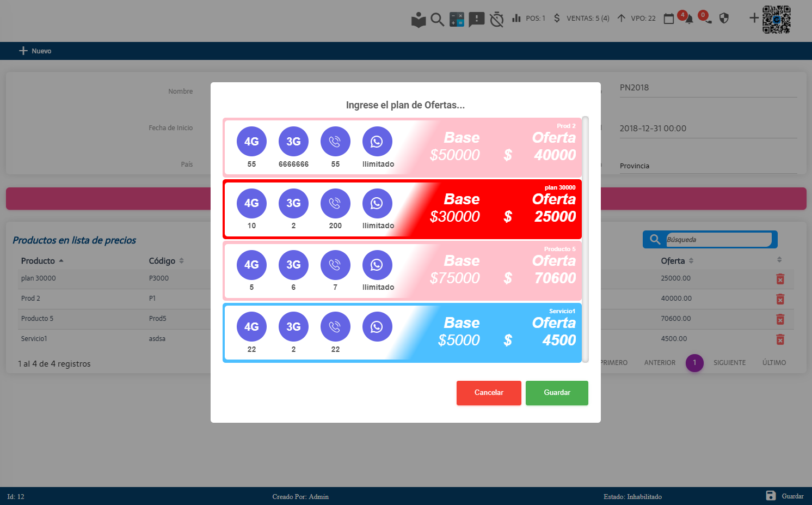Click the offers list vertical scrollbar

585,239
